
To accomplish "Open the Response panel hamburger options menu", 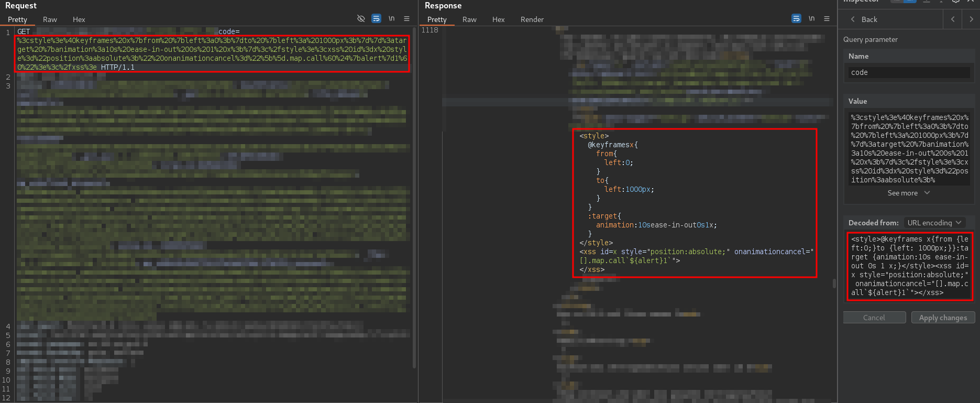I will pos(827,19).
